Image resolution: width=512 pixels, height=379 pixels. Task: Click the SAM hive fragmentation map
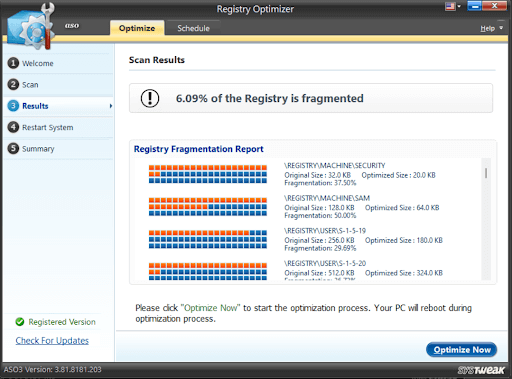[208, 207]
